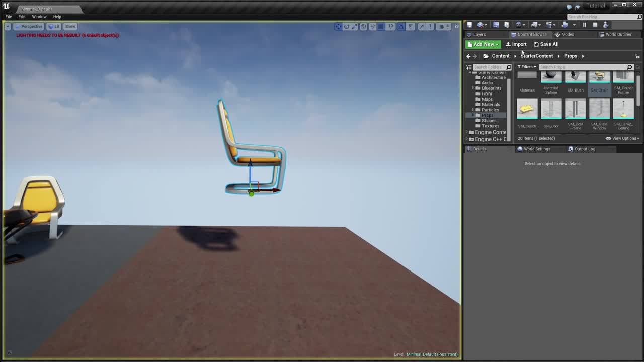Toggle scale snapping in viewport toolbar

tap(422, 26)
